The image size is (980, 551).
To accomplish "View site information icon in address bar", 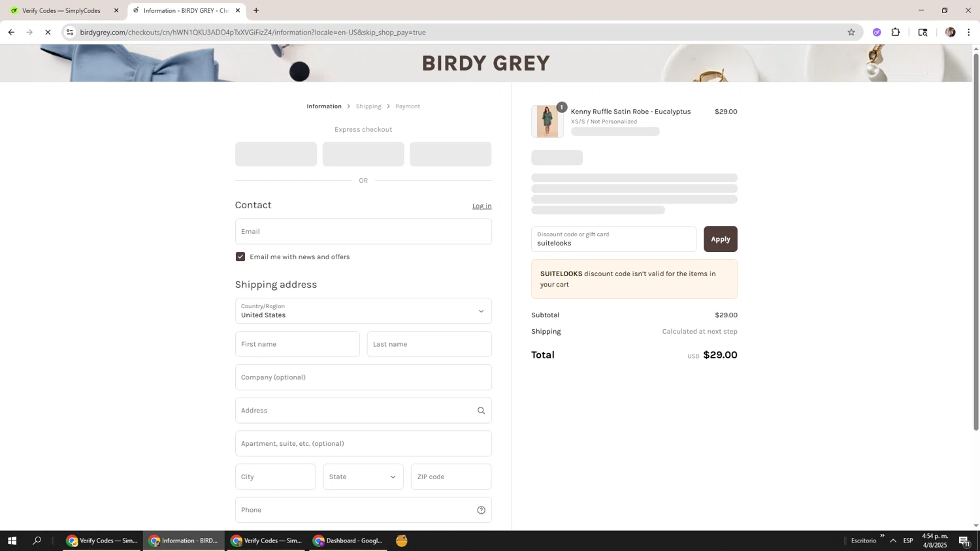I will (x=71, y=32).
